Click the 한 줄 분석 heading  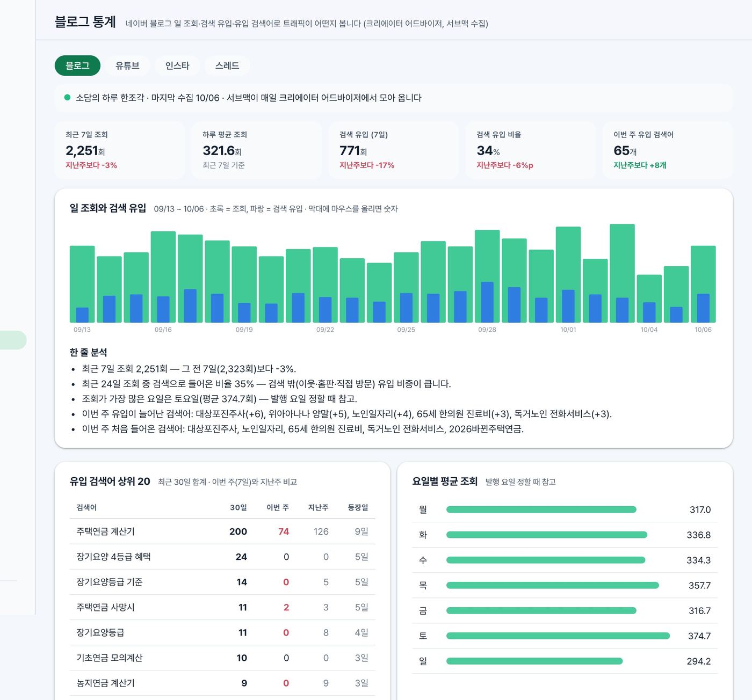[x=88, y=352]
